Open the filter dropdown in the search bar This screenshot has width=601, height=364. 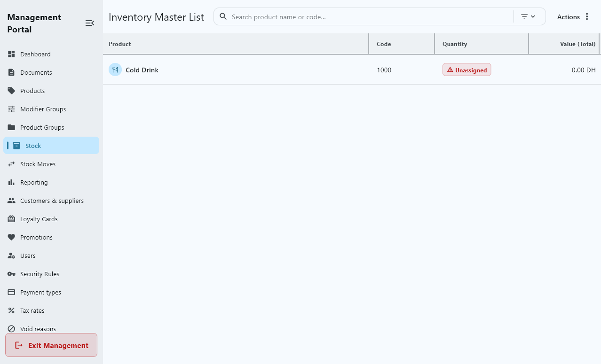coord(528,16)
